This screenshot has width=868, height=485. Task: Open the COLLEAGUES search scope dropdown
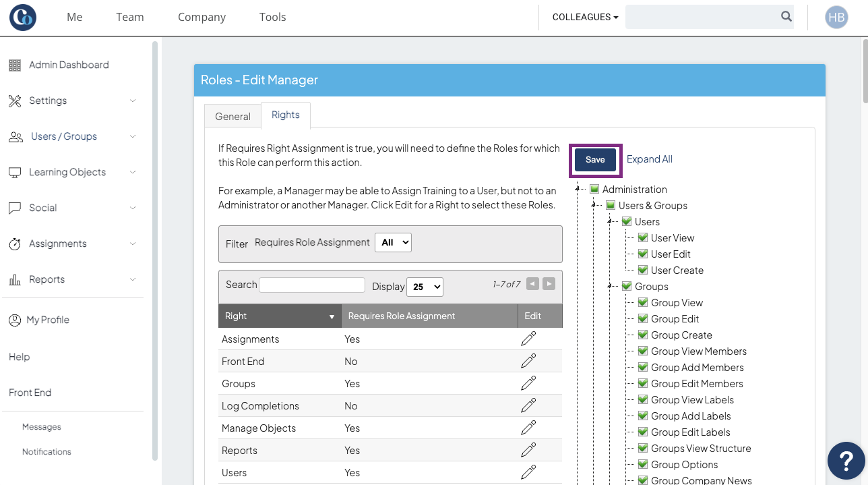[585, 18]
